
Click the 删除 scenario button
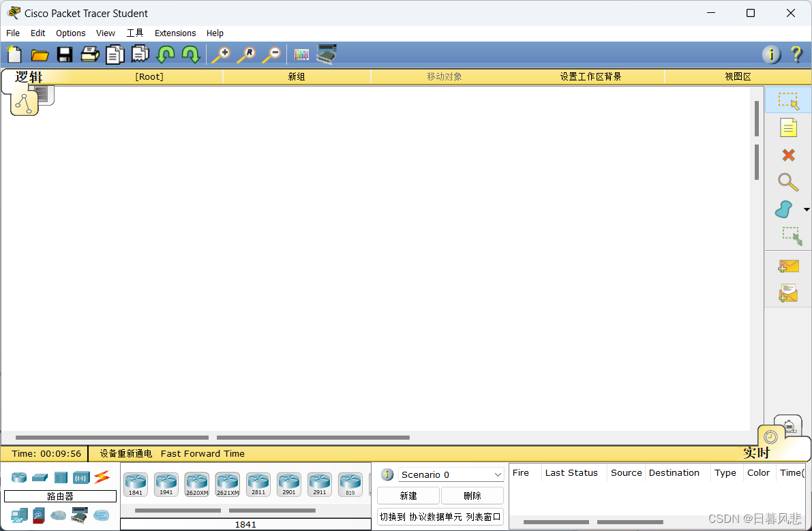tap(472, 496)
